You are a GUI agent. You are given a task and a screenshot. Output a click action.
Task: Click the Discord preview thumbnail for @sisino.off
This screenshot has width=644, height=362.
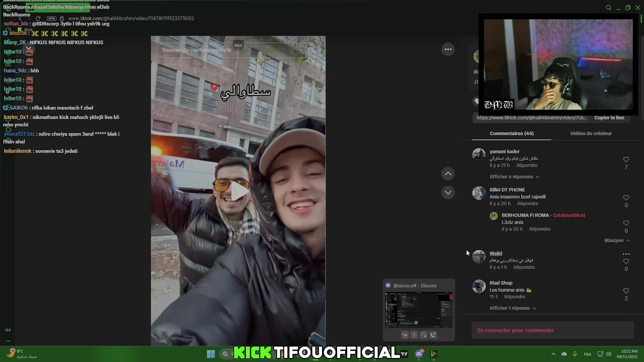(419, 310)
